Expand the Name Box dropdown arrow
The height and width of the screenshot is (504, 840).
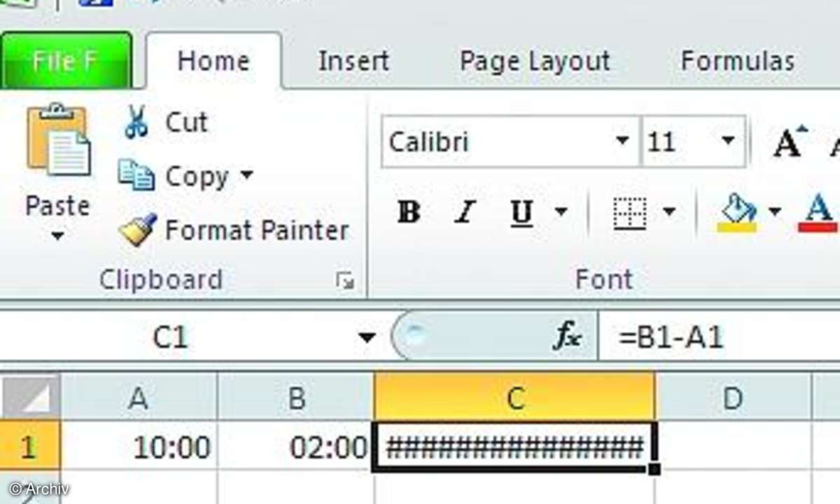[x=366, y=339]
